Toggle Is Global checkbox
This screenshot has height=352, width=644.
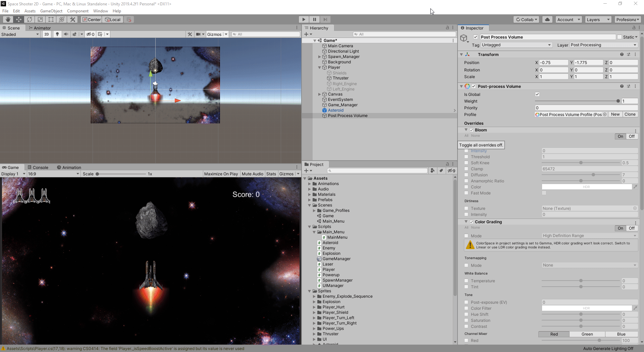click(537, 94)
